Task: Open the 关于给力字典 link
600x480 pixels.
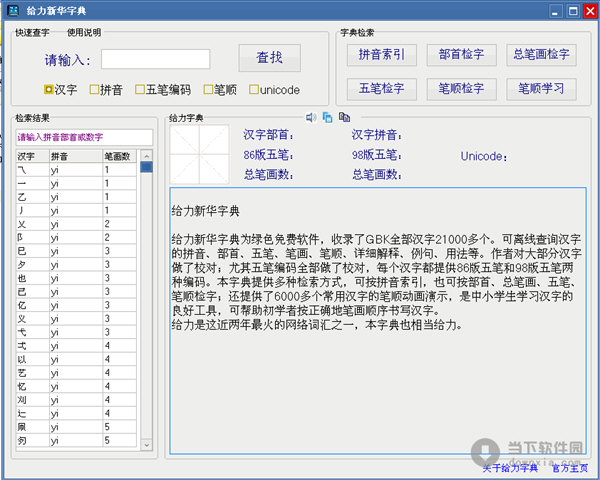Action: click(x=510, y=468)
